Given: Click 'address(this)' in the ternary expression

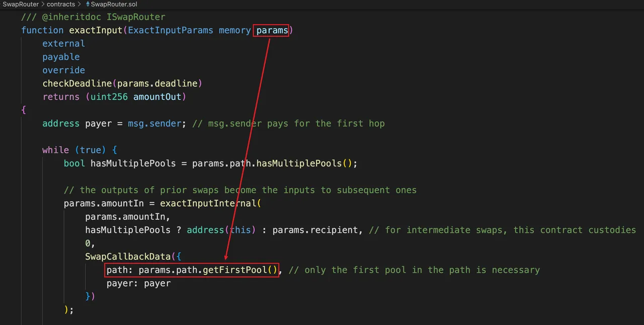Looking at the screenshot, I should (x=221, y=230).
